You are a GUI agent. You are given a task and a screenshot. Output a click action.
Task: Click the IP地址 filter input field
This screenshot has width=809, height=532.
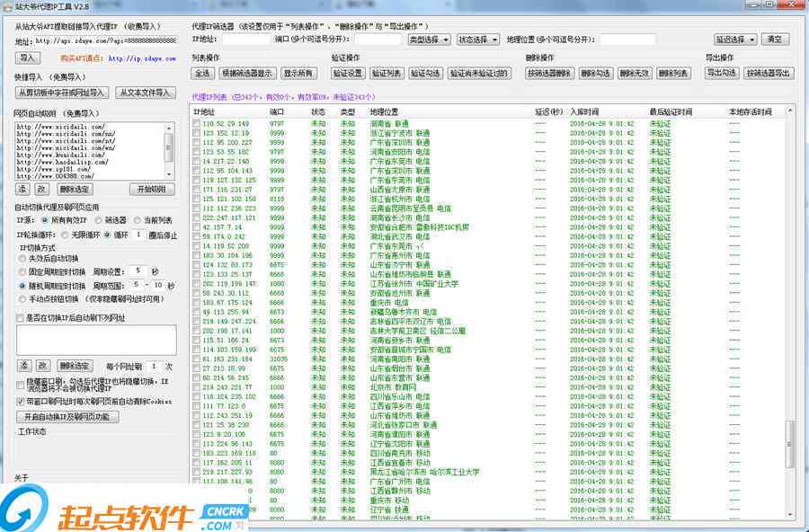tap(246, 40)
